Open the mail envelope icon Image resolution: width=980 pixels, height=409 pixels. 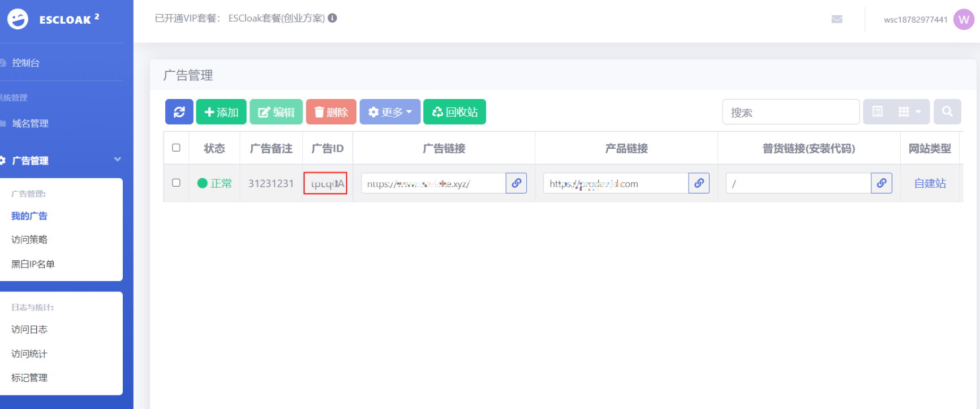[x=837, y=19]
